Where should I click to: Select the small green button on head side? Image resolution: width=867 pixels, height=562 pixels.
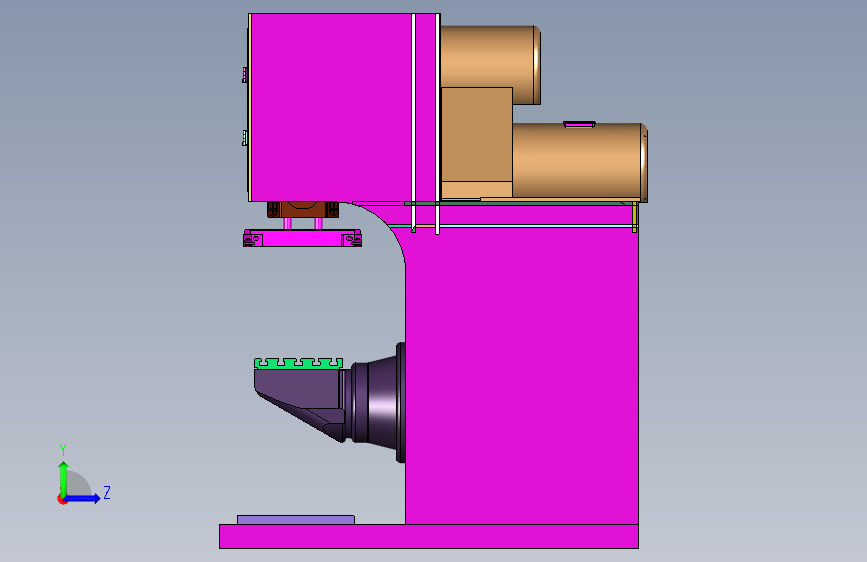[244, 138]
